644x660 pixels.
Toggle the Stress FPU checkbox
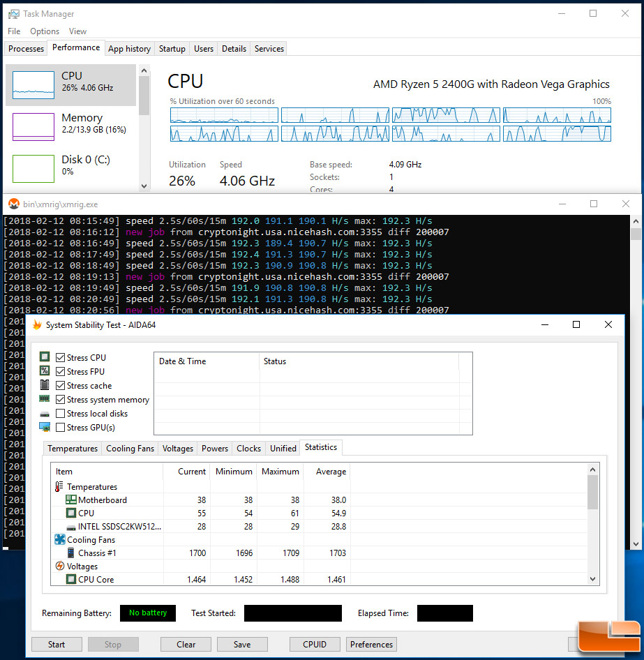(60, 371)
